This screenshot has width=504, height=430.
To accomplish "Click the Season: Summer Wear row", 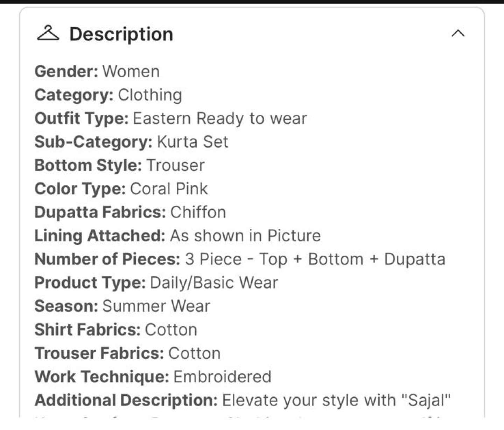I will tap(122, 306).
